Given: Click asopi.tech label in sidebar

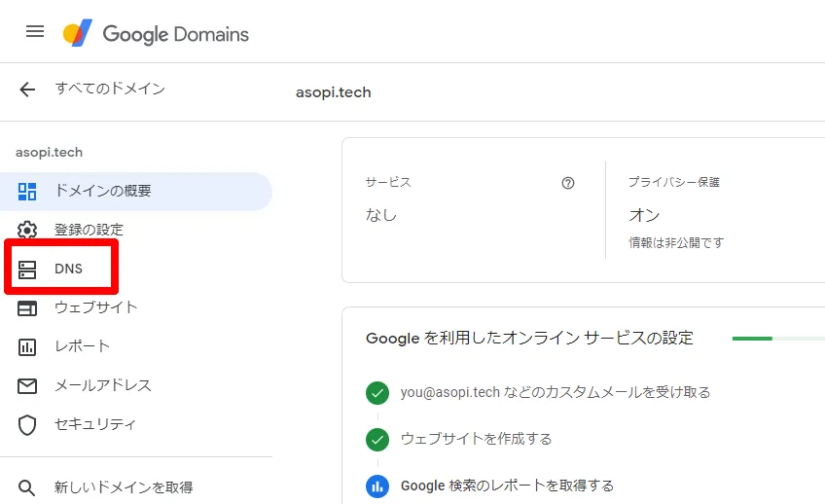Looking at the screenshot, I should click(x=49, y=153).
